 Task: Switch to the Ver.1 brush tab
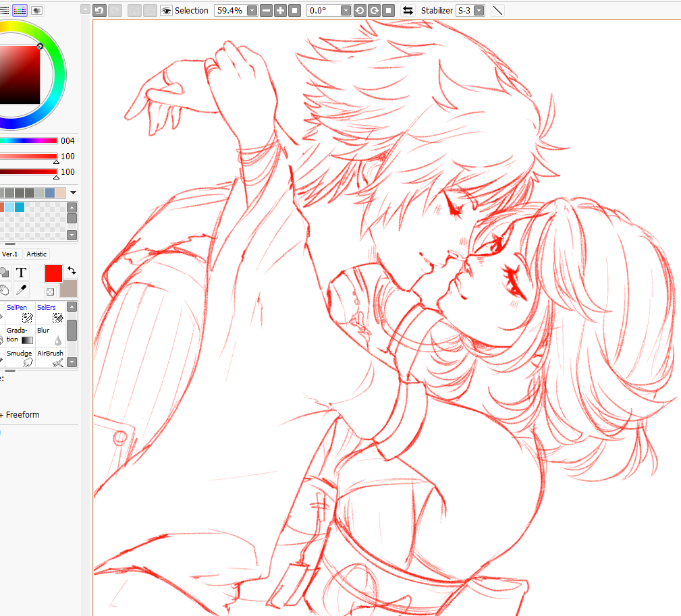tap(9, 254)
